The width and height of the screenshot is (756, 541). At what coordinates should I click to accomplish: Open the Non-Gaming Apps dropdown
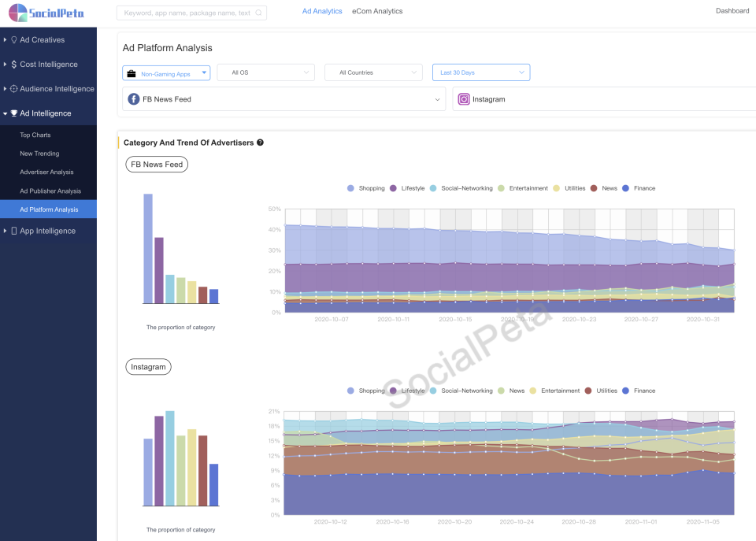[x=166, y=72]
